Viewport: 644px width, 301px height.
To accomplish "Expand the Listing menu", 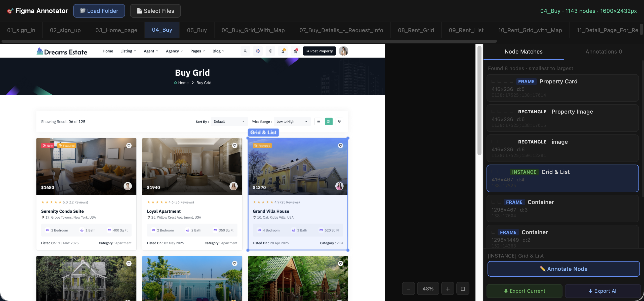I will tap(128, 51).
